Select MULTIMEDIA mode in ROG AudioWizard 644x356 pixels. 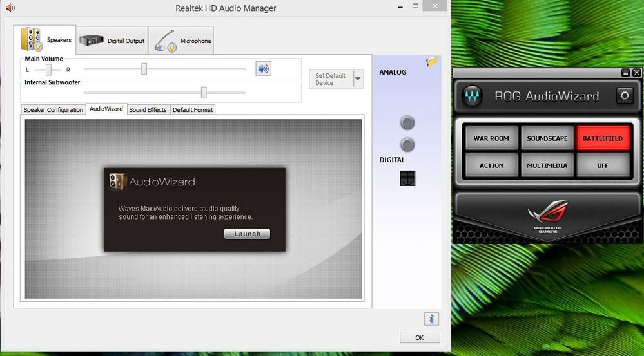point(547,165)
